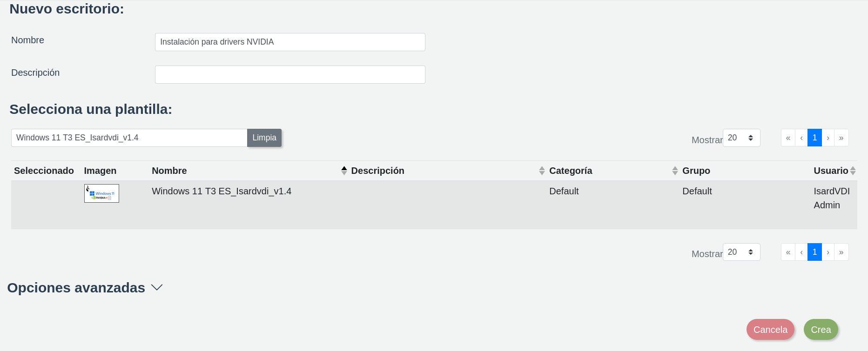The width and height of the screenshot is (868, 351).
Task: Go to previous page in bottom pagination
Action: coord(801,252)
